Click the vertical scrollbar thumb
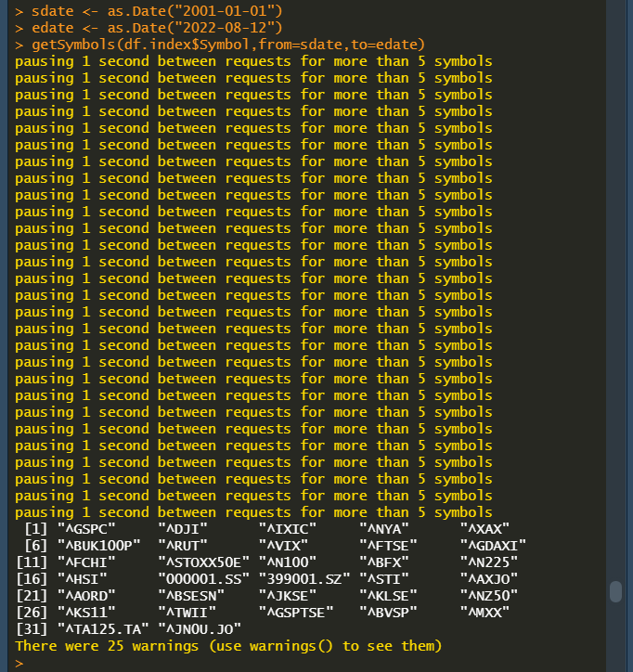Screen dimensions: 633x672 pos(615,592)
